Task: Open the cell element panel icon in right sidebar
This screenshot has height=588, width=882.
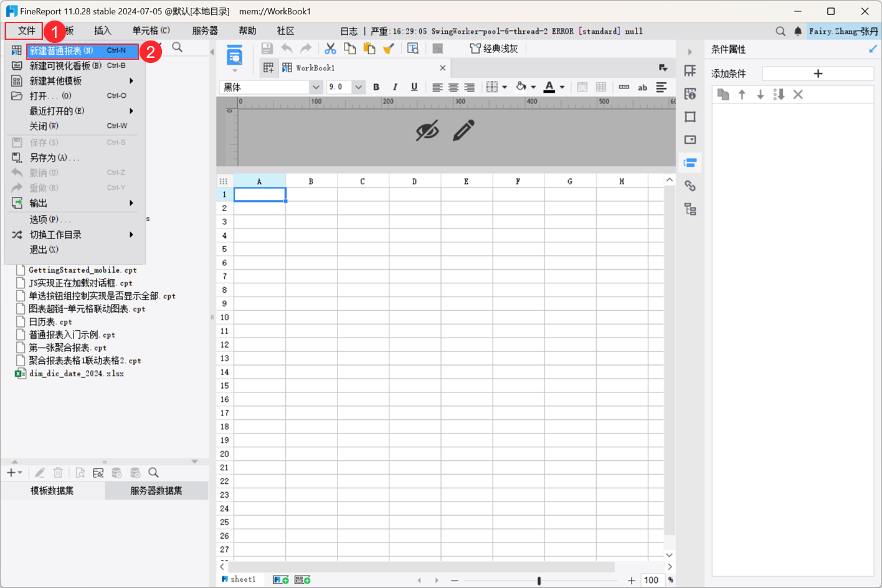Action: (690, 71)
